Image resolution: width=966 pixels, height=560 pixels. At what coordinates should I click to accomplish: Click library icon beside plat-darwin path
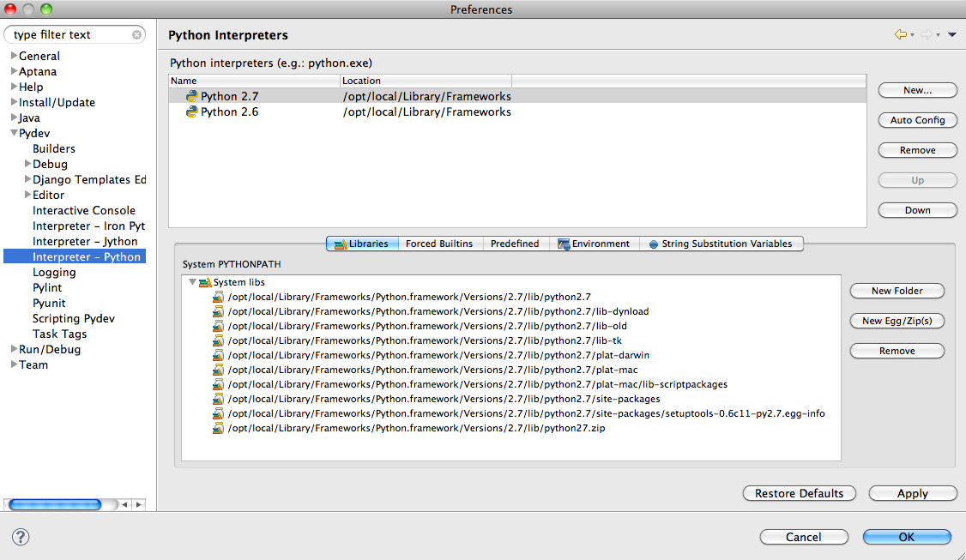(218, 356)
